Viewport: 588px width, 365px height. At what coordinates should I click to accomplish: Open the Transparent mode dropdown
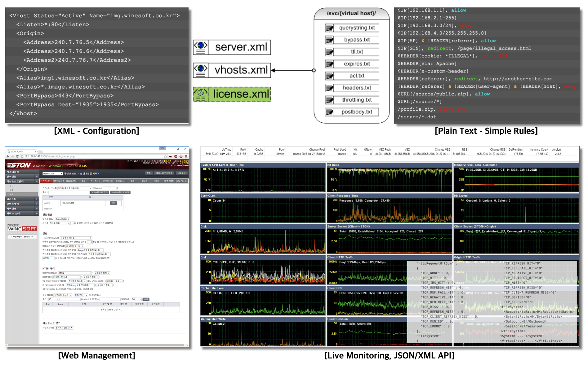pyautogui.click(x=76, y=238)
